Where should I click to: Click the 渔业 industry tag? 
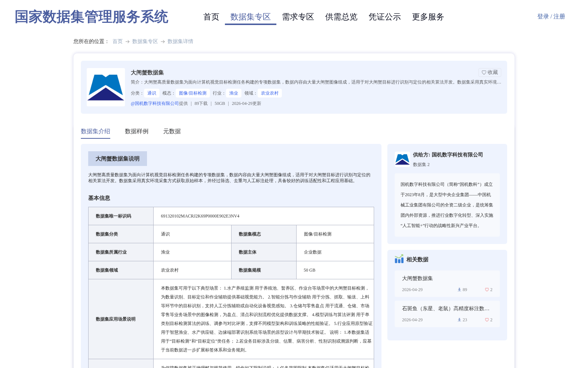click(234, 93)
